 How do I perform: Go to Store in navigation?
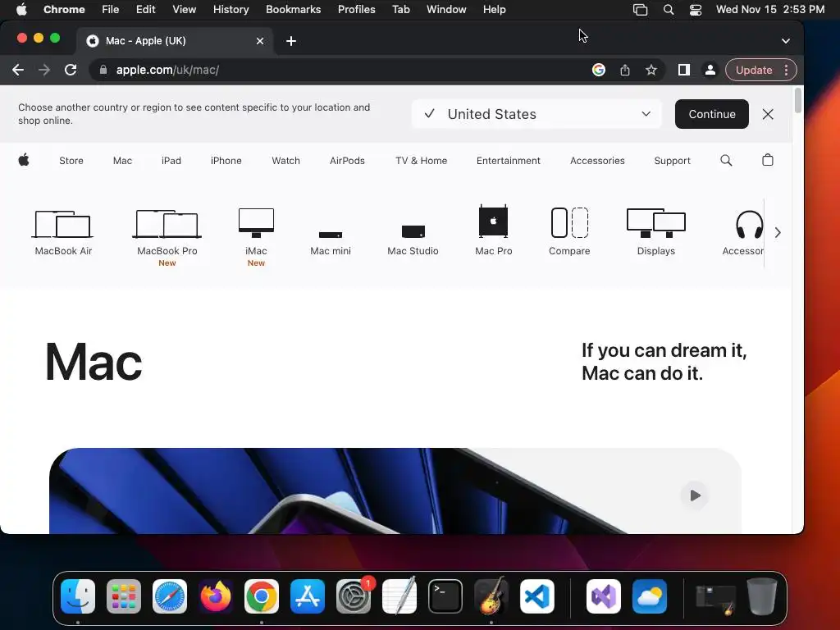71,161
